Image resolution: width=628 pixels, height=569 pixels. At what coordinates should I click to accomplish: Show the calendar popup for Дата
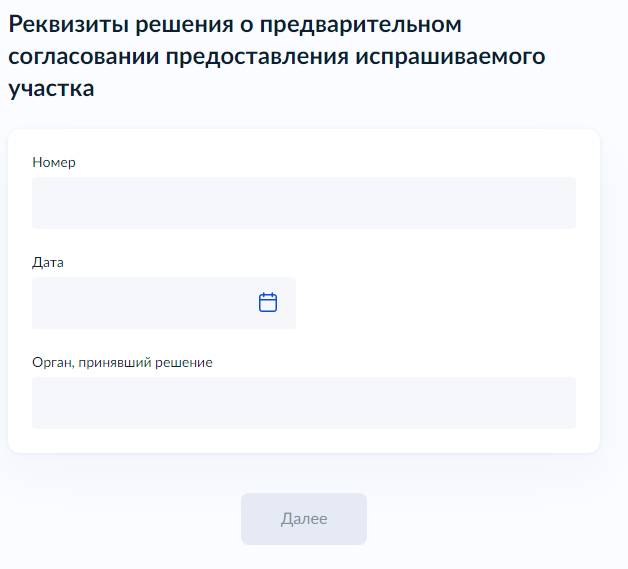pos(268,302)
